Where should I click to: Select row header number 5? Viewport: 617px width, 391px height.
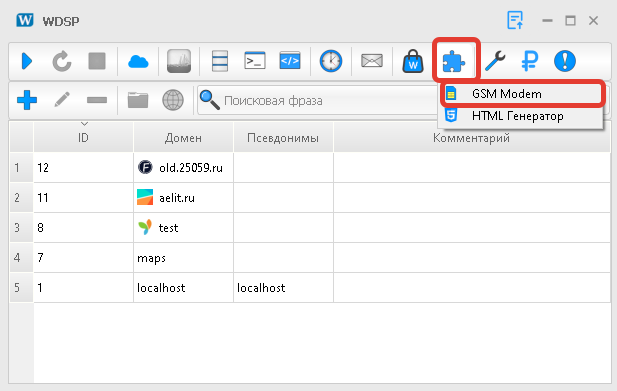[x=21, y=288]
